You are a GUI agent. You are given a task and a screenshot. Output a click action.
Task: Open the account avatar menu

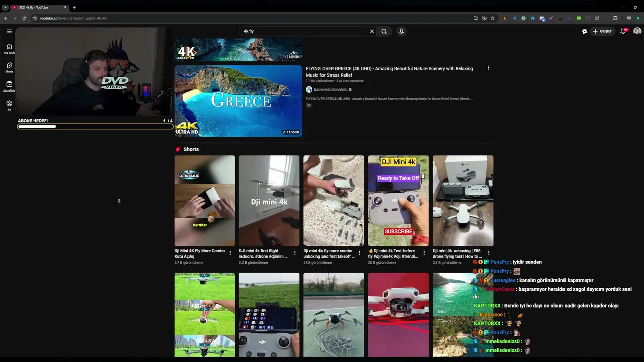pos(637,31)
